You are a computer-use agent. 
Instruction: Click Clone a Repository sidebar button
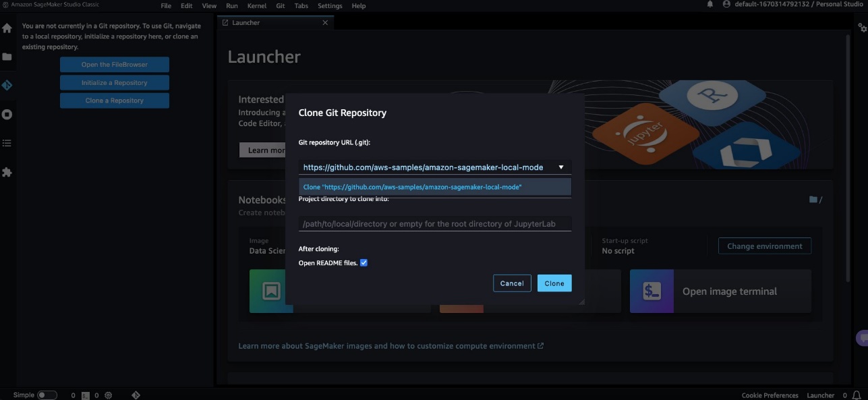coord(115,101)
